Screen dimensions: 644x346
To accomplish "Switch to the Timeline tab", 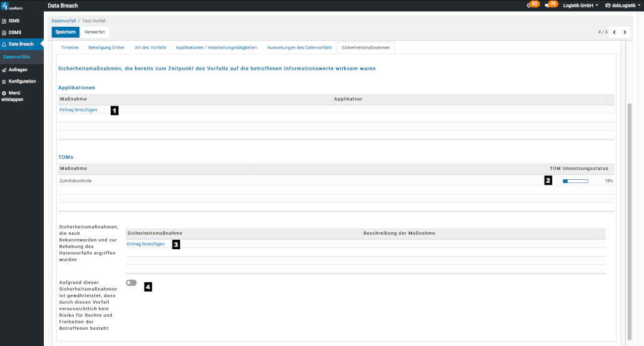I will [69, 47].
